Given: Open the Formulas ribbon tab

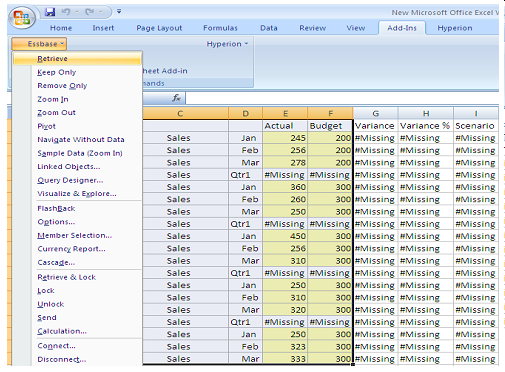Looking at the screenshot, I should click(220, 28).
